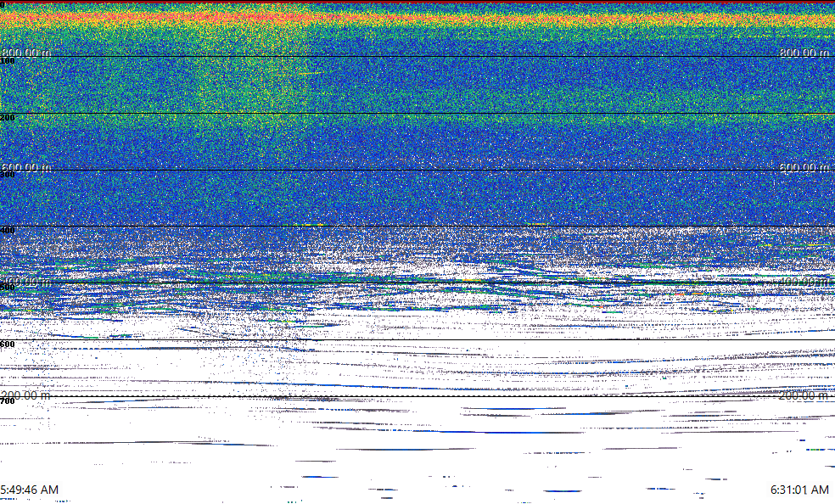
Task: Select the 600 depth grid label
Action: click(8, 344)
